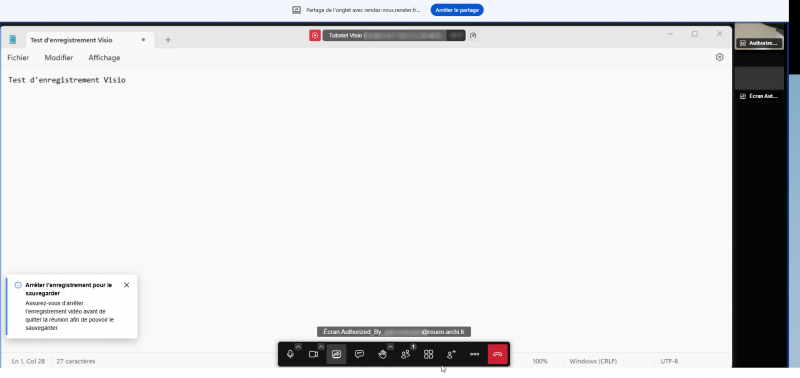Expand reactions chevron above raise hand

pos(390,347)
